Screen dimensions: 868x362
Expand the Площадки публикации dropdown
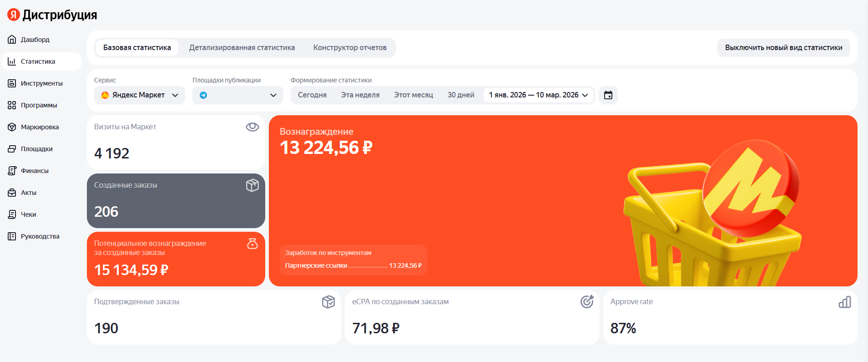pos(238,95)
